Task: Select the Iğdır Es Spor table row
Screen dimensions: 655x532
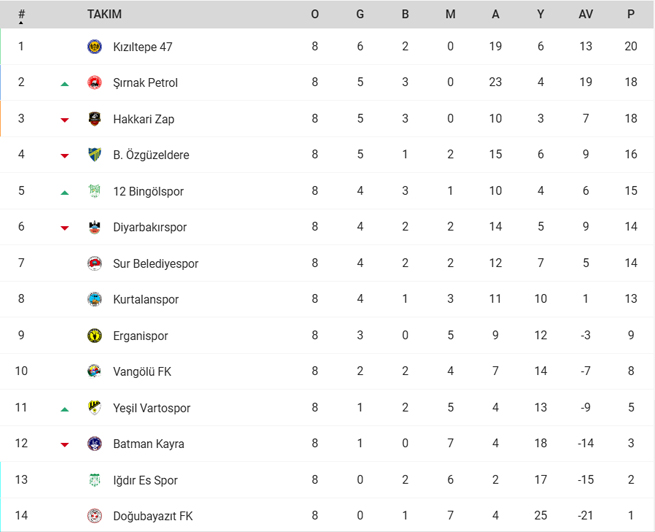Action: click(x=328, y=480)
